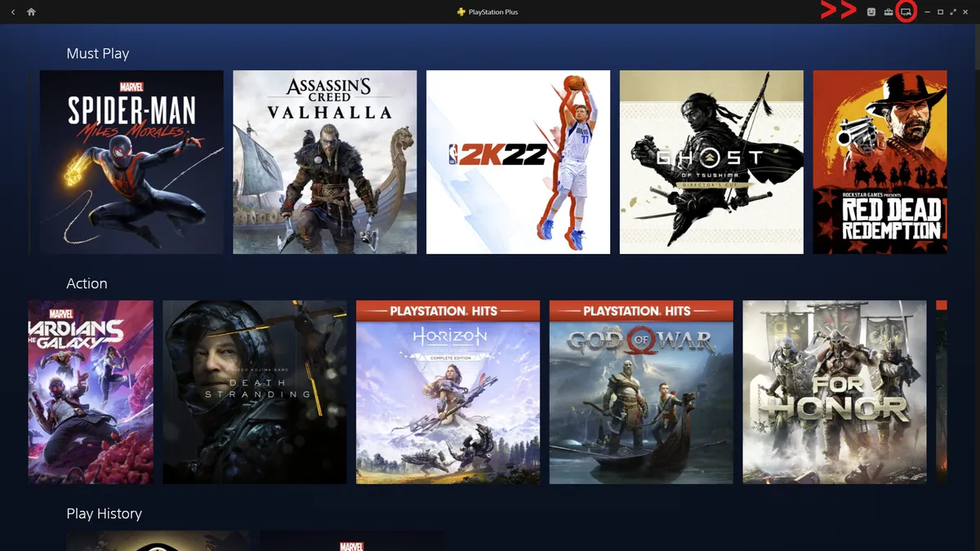
Task: Go to the Home screen icon
Action: point(31,12)
